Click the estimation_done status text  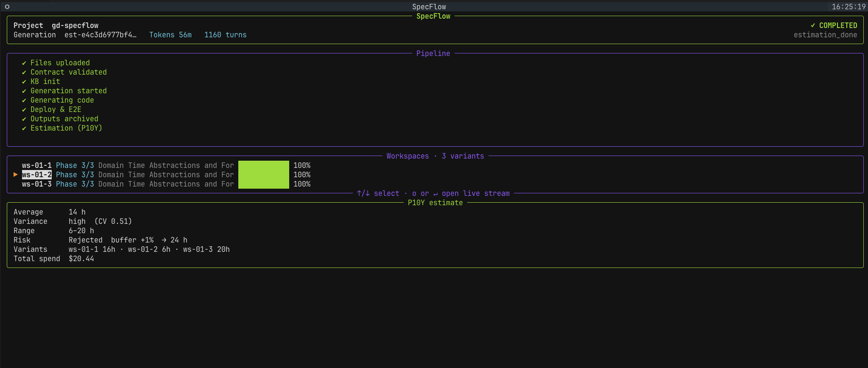click(x=826, y=35)
